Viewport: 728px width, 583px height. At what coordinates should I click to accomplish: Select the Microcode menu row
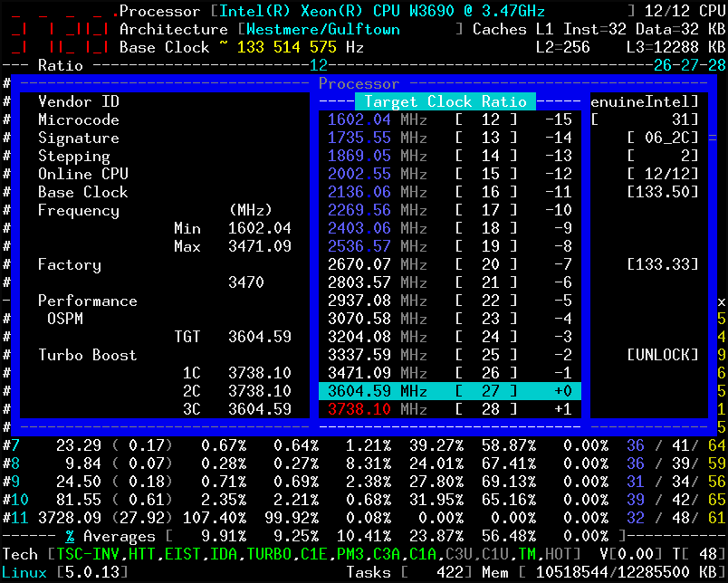(x=165, y=119)
